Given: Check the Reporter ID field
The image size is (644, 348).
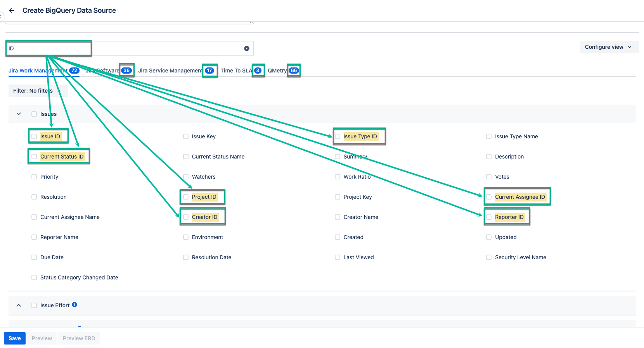Looking at the screenshot, I should pyautogui.click(x=489, y=217).
